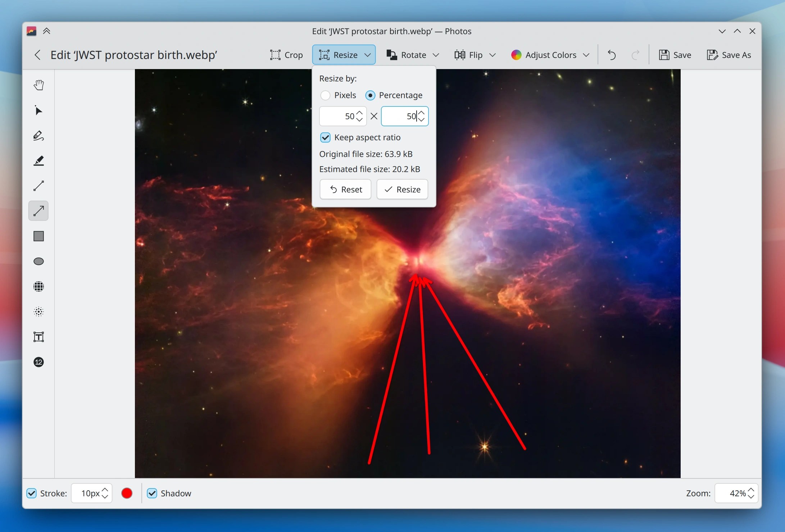
Task: Choose the ellipse shape tool
Action: click(38, 262)
